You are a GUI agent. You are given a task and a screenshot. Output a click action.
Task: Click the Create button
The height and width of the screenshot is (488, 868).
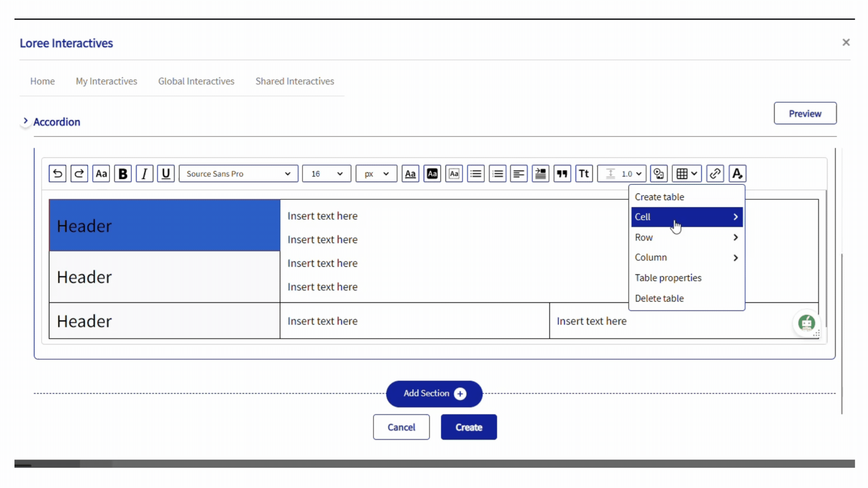pos(469,427)
